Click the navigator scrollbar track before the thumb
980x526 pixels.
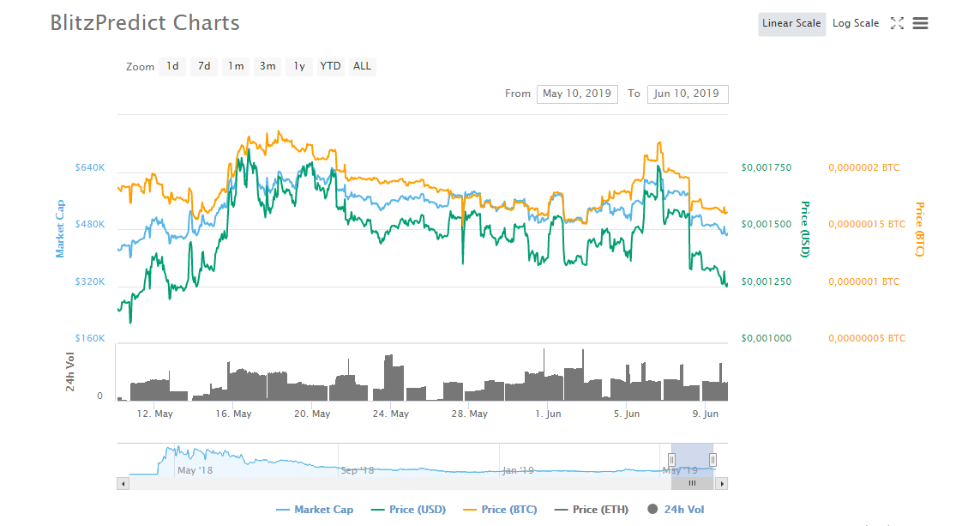click(400, 483)
